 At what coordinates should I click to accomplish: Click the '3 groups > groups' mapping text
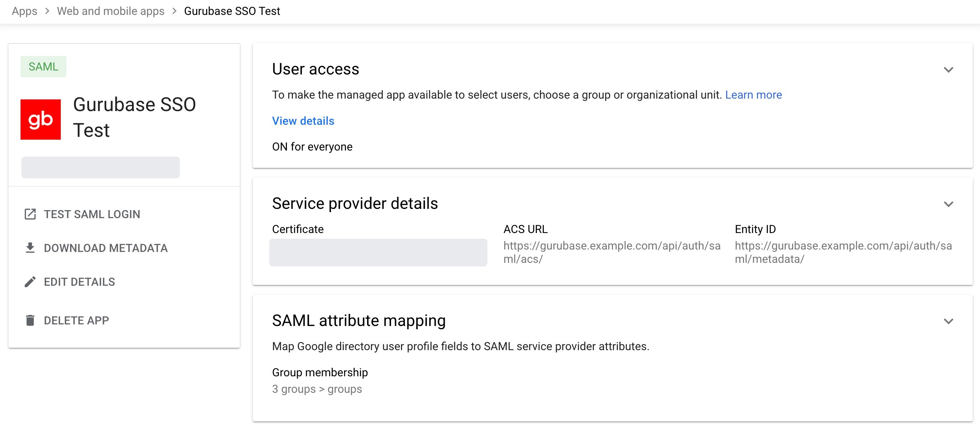pos(317,389)
